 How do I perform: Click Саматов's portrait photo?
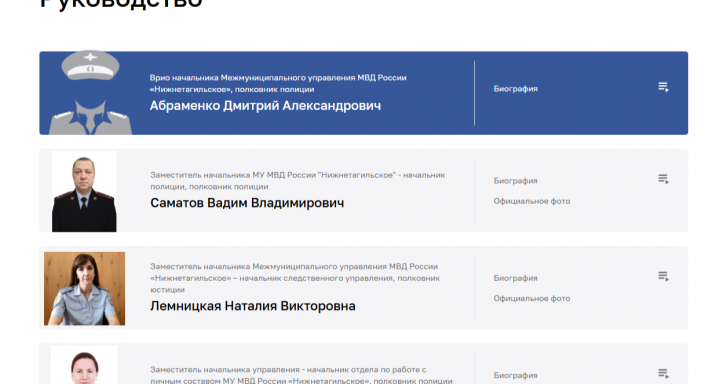[84, 192]
